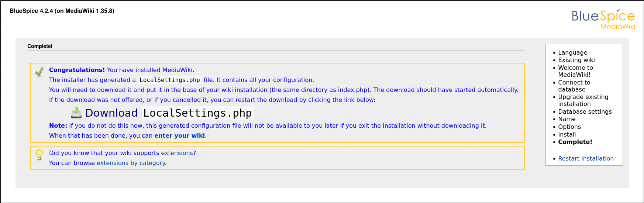This screenshot has width=644, height=203.
Task: Click the green download disk icon
Action: pos(76,113)
